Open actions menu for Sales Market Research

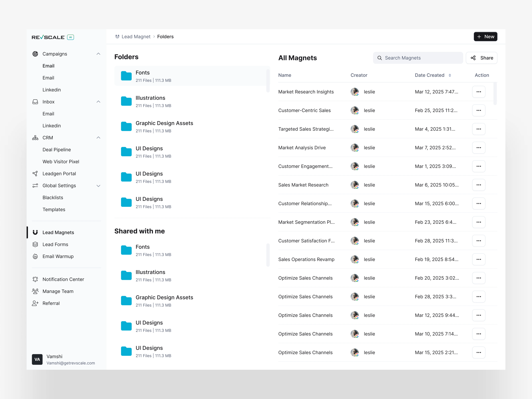coord(479,185)
